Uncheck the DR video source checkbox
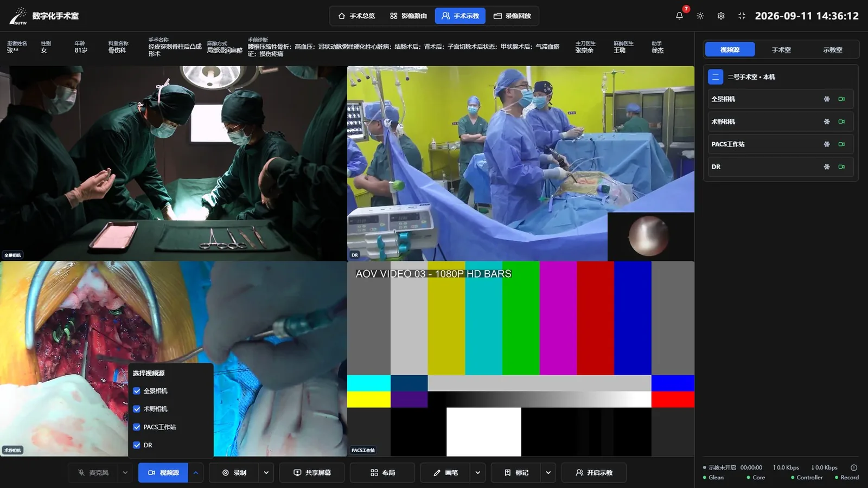The height and width of the screenshot is (488, 868). 137,445
